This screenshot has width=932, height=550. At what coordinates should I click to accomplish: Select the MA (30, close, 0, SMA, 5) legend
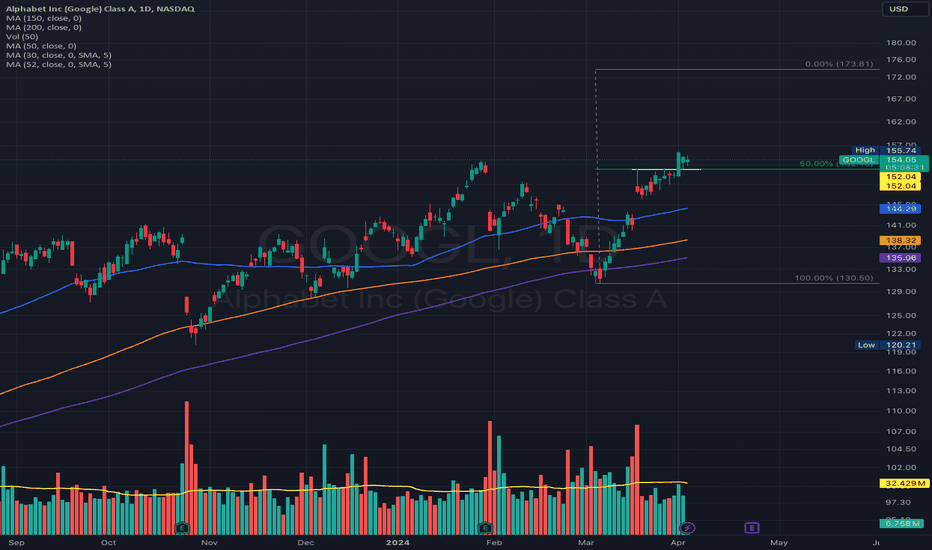pyautogui.click(x=58, y=55)
